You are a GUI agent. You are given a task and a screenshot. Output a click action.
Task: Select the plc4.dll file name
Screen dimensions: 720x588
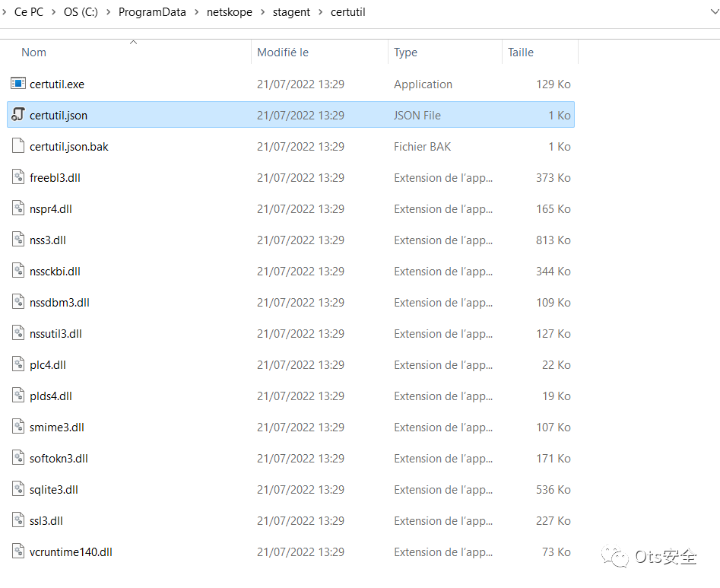(x=48, y=365)
